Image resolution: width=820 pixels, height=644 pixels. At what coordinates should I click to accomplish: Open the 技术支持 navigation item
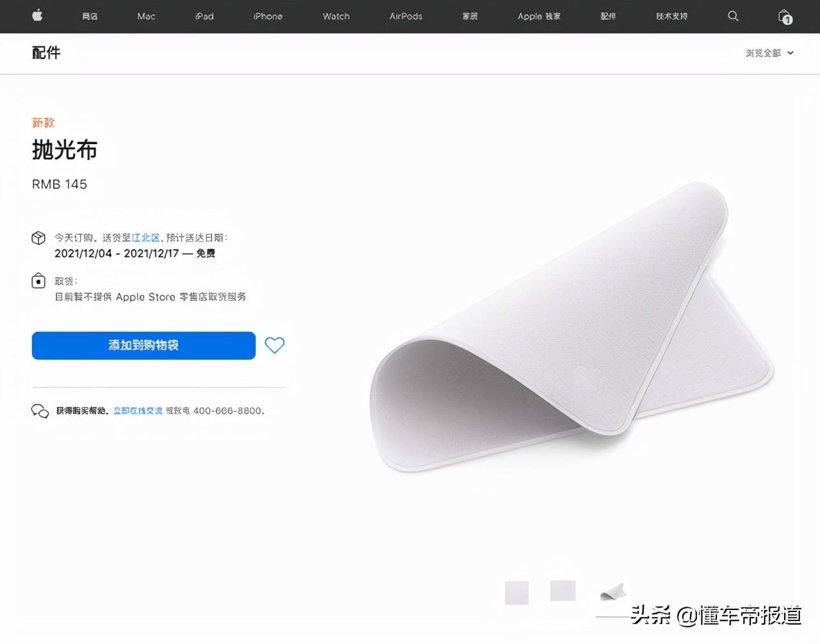tap(671, 16)
